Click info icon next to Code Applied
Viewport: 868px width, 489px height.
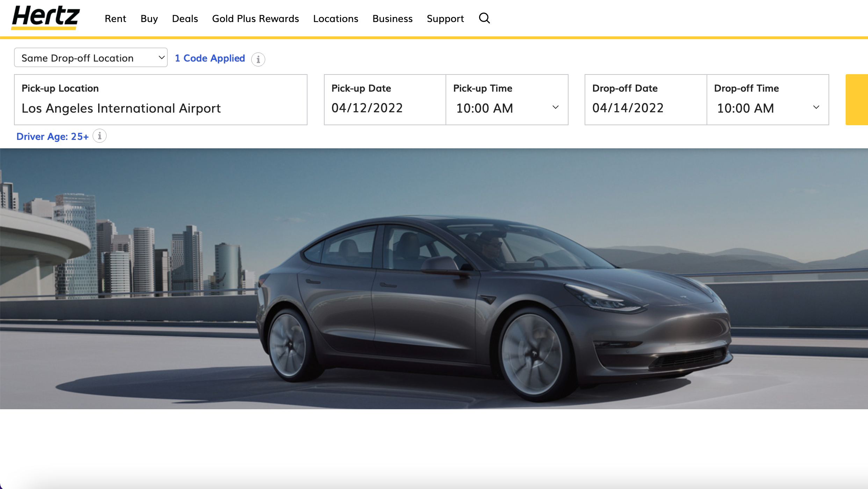coord(258,59)
